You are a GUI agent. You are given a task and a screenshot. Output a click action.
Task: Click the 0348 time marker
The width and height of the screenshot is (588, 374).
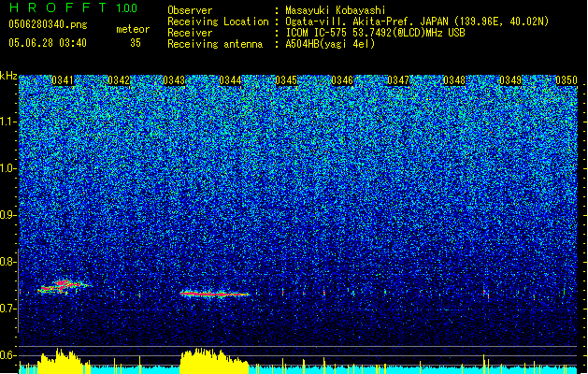coord(454,80)
